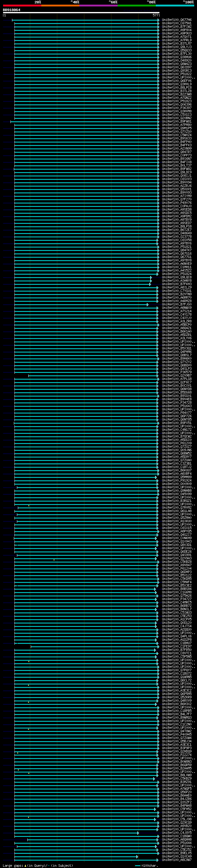The image size is (197, 868).
Task: Select hit label UniRef100_A5BCP0
Action: 177,325
